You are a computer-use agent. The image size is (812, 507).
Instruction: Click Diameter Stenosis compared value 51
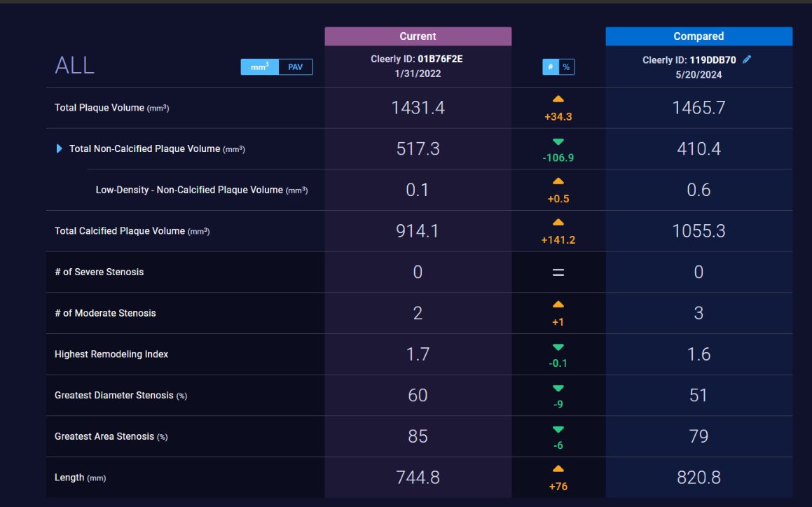pos(699,395)
